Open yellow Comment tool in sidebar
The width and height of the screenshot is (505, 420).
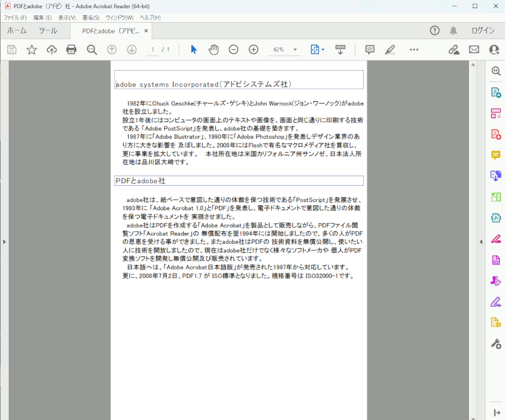(x=496, y=155)
